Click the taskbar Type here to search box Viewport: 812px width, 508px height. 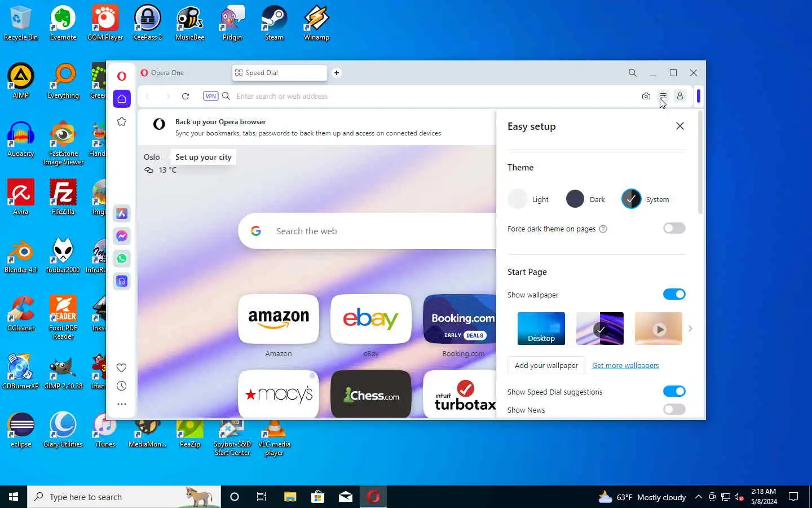coord(124,497)
